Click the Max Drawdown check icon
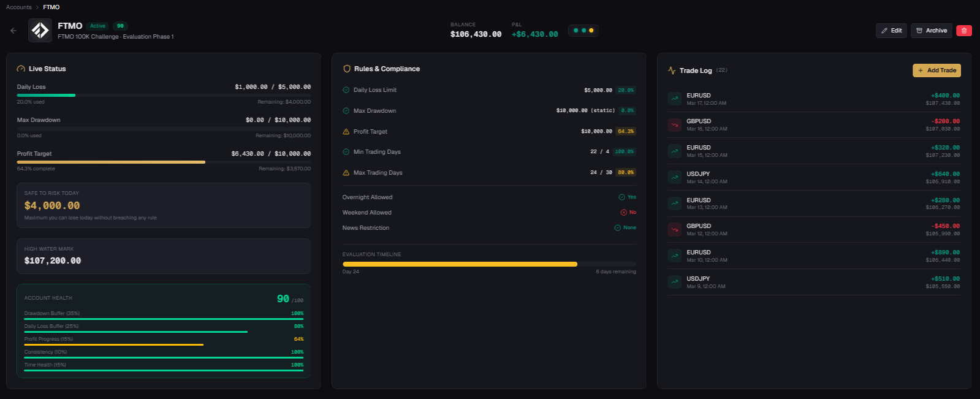 [x=346, y=111]
